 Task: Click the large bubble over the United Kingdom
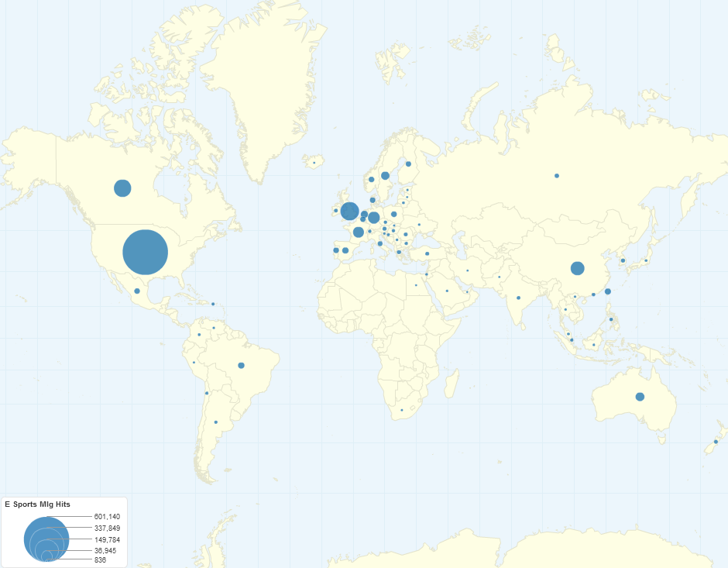(x=349, y=211)
